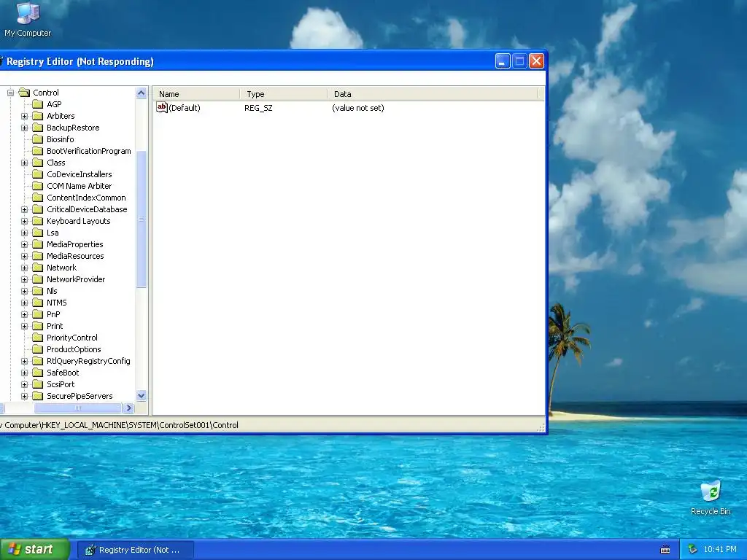Click the tree scroll down arrow
The width and height of the screenshot is (747, 560).
pos(141,396)
